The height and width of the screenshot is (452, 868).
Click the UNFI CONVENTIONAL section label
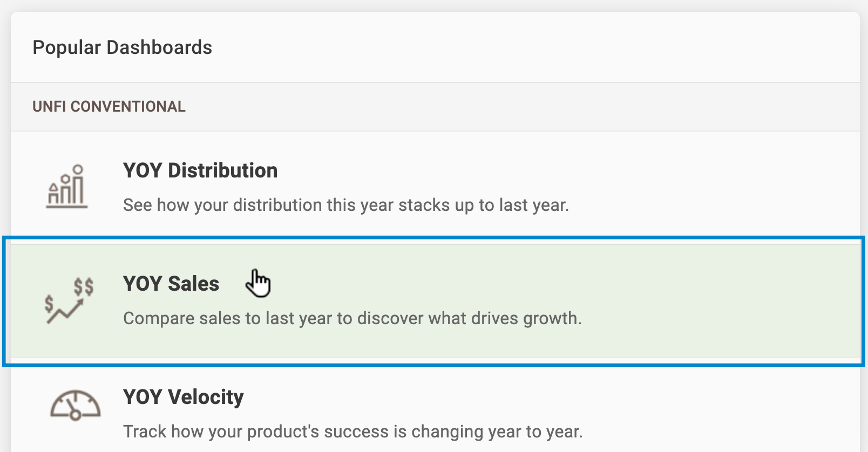pyautogui.click(x=109, y=106)
